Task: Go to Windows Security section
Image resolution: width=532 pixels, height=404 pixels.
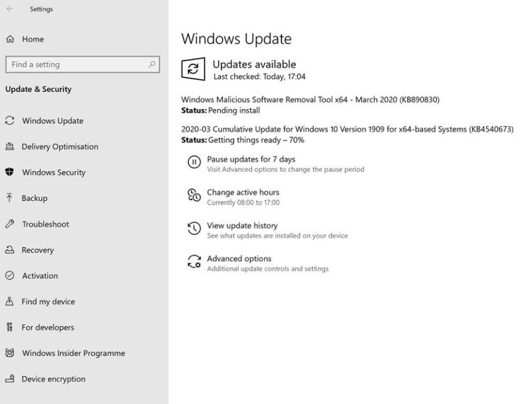Action: [54, 172]
